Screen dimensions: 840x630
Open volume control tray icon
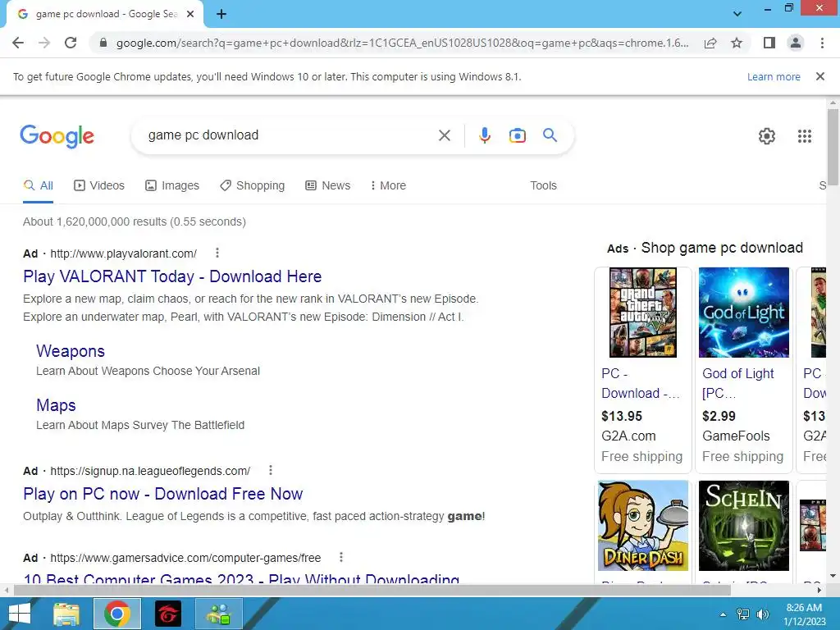[x=762, y=614]
